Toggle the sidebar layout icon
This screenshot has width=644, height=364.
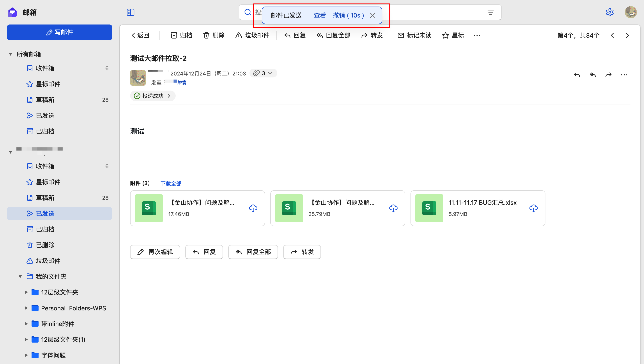[x=130, y=12]
